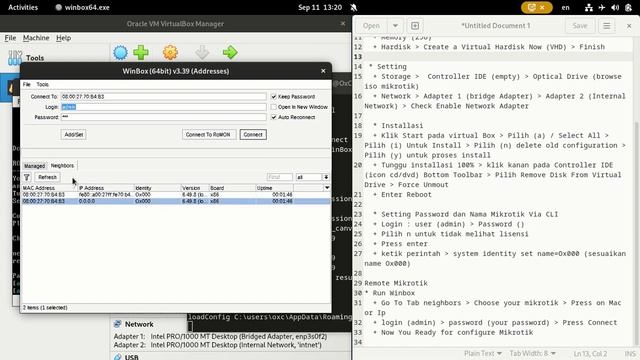Sort by Version column header
The width and height of the screenshot is (640, 360).
tap(195, 188)
